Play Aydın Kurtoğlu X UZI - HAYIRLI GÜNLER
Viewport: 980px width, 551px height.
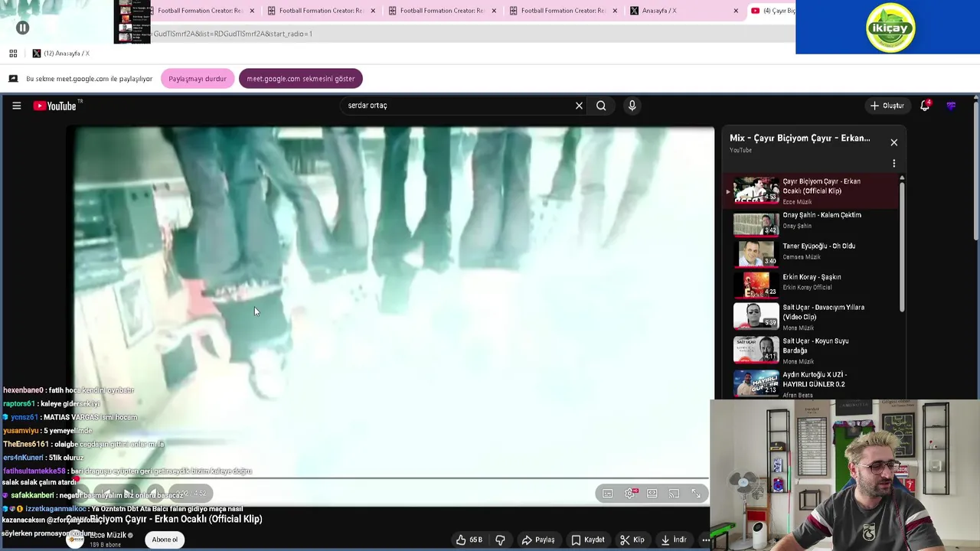(812, 383)
